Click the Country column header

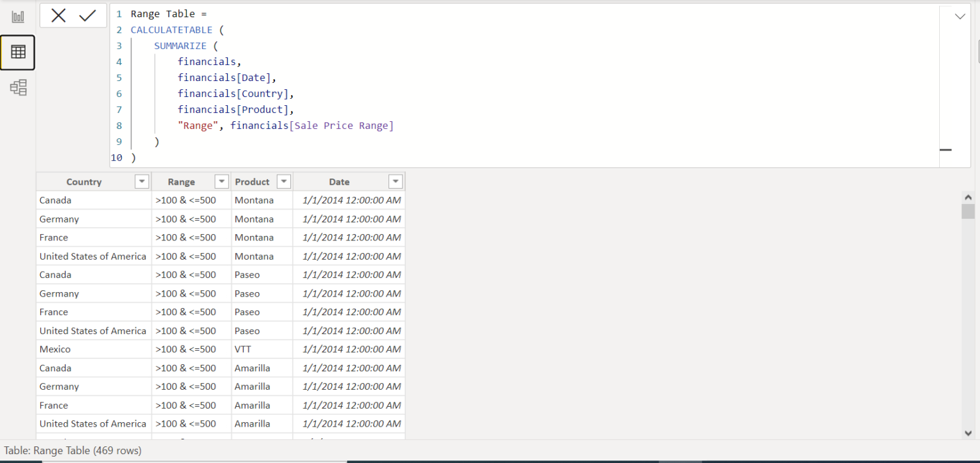click(x=84, y=181)
